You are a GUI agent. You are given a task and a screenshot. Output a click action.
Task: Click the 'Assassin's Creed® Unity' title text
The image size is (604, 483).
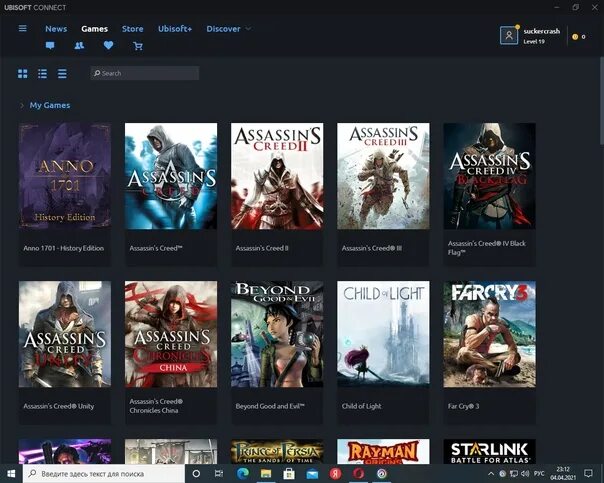coord(59,406)
